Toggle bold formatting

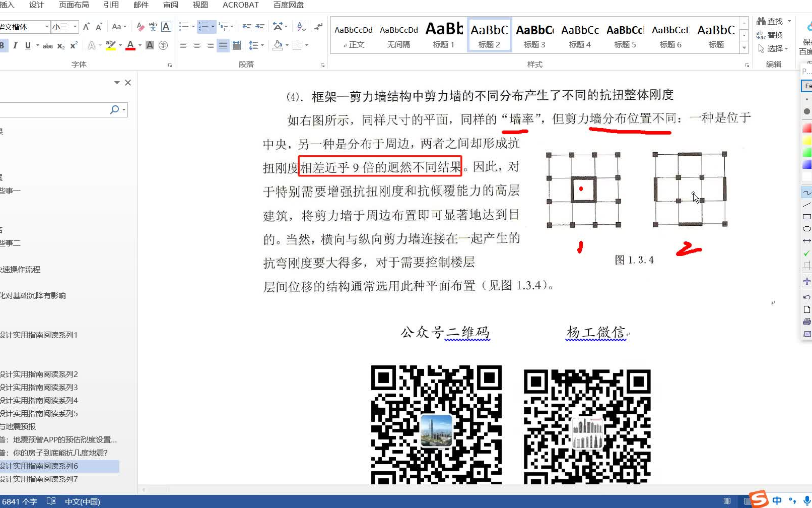[x=3, y=46]
